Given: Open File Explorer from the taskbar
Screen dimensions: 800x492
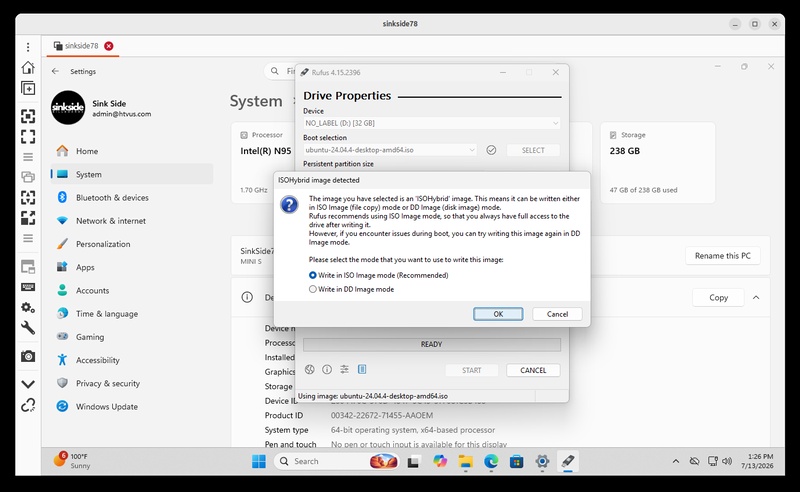Looking at the screenshot, I should tap(465, 461).
